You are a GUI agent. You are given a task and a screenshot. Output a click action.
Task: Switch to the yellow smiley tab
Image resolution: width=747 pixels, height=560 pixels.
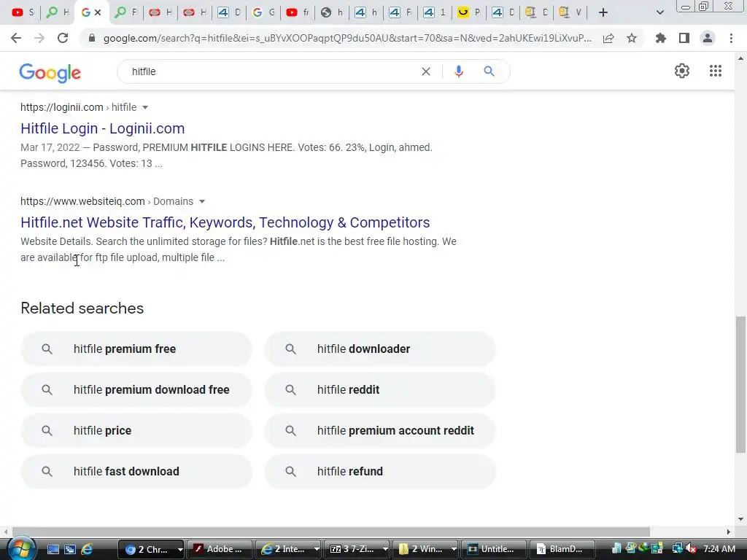[x=468, y=12]
